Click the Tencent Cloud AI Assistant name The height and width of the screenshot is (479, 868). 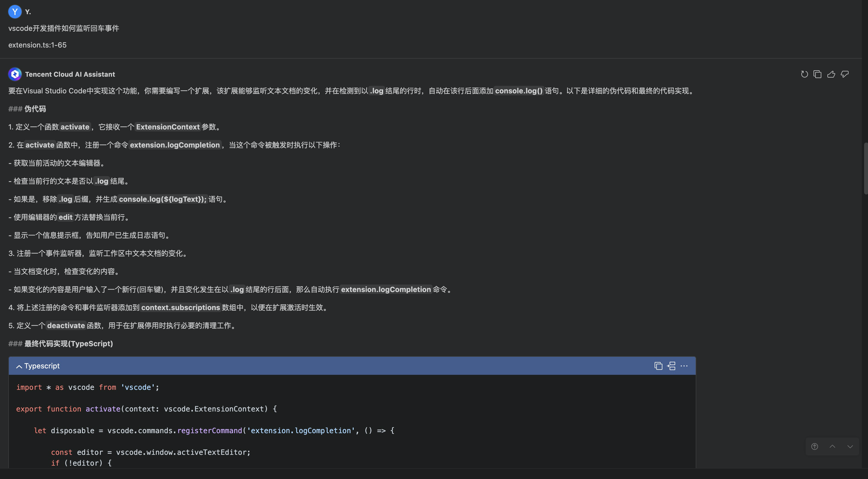click(70, 74)
